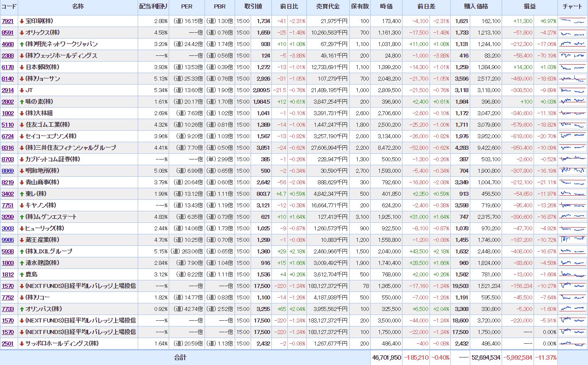The height and width of the screenshot is (365, 588).
Task: Open the chart thumbnail in 明和地所 row
Action: click(572, 171)
